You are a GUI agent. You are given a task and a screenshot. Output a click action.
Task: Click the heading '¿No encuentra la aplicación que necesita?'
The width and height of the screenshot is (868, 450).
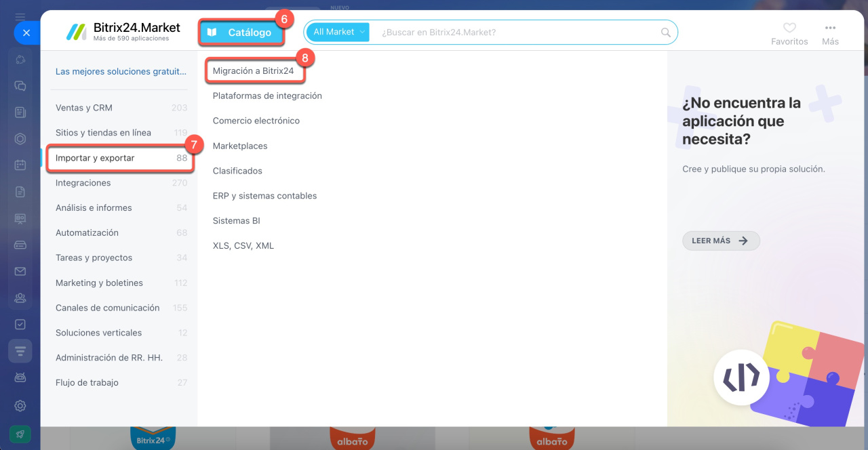[742, 121]
